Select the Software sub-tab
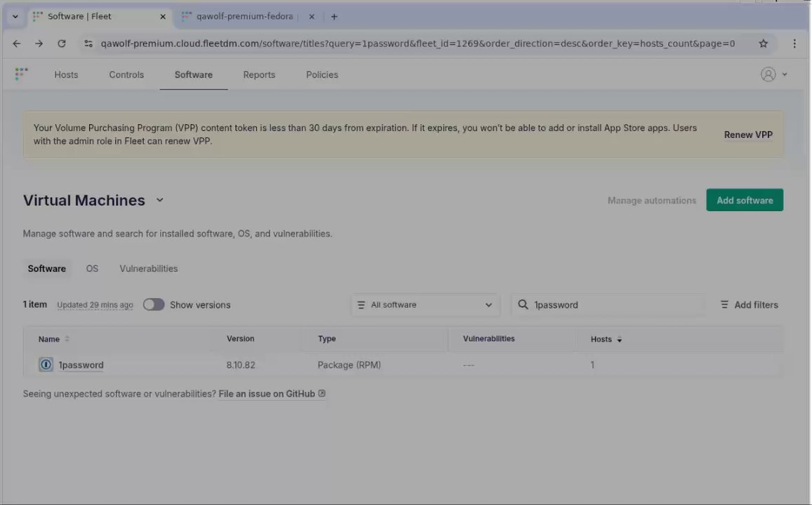 pyautogui.click(x=46, y=269)
